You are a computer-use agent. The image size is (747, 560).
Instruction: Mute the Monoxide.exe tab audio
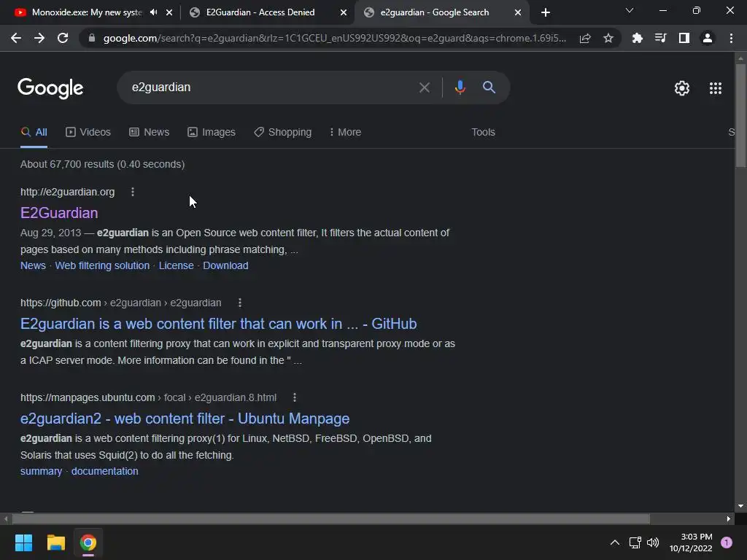click(x=153, y=12)
